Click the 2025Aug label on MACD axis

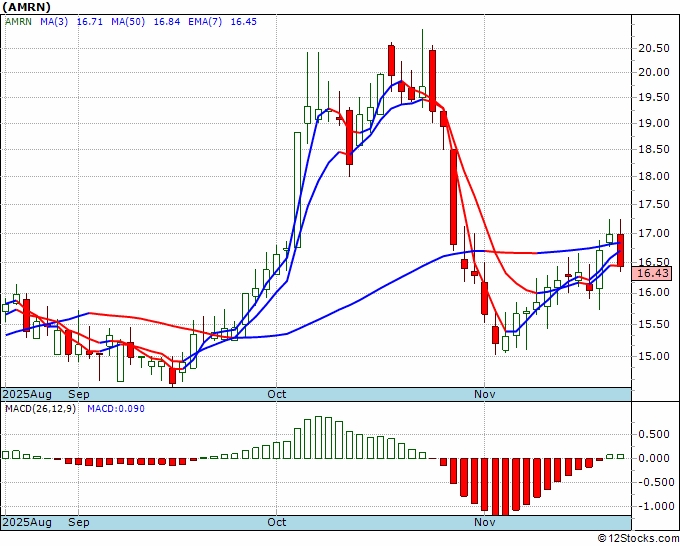coord(27,522)
